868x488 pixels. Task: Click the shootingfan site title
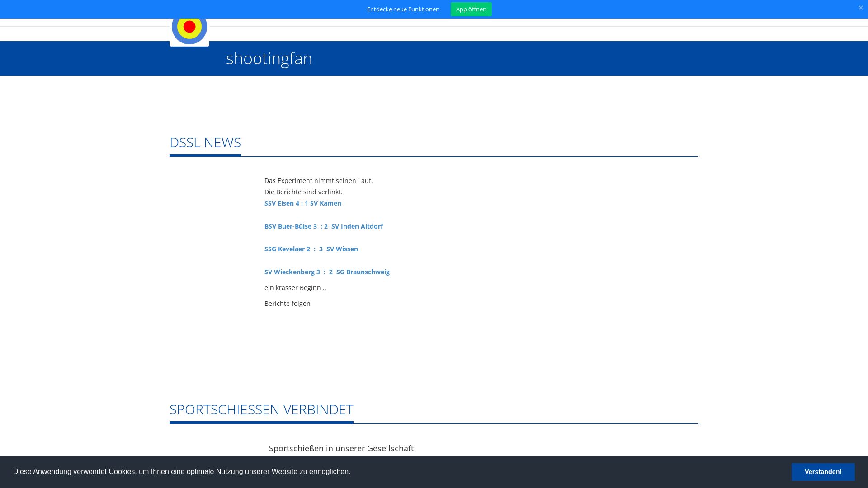[x=269, y=58]
